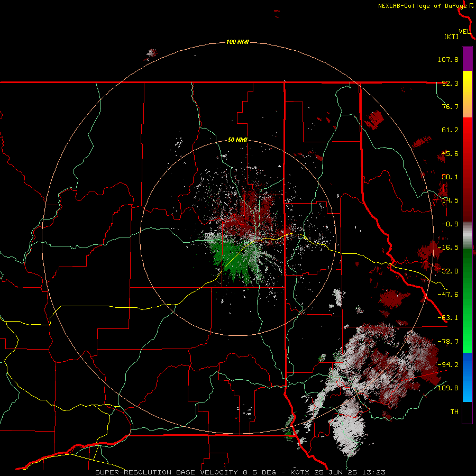
Task: Click the -94.2 legend value
Action: coord(448,365)
